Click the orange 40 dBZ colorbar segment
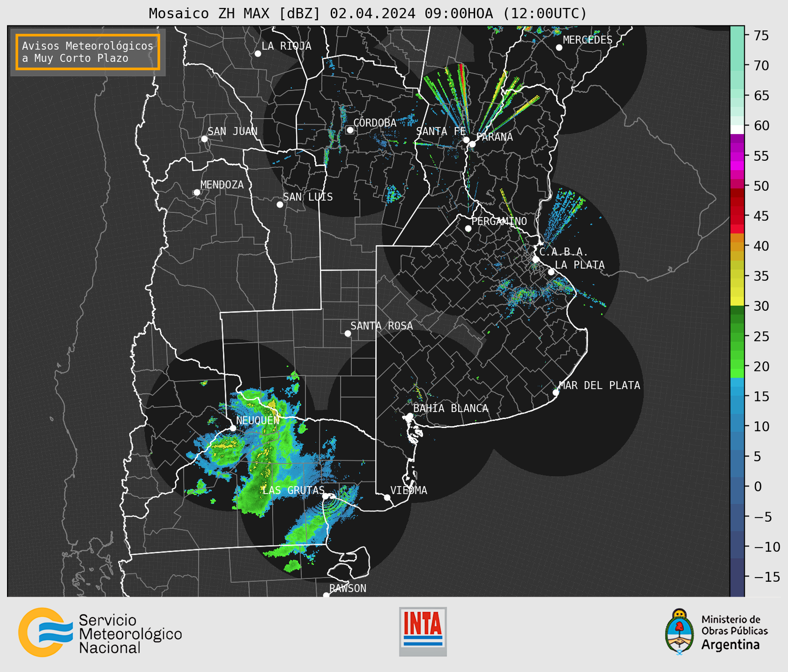Screen dimensions: 788x672 (737, 246)
